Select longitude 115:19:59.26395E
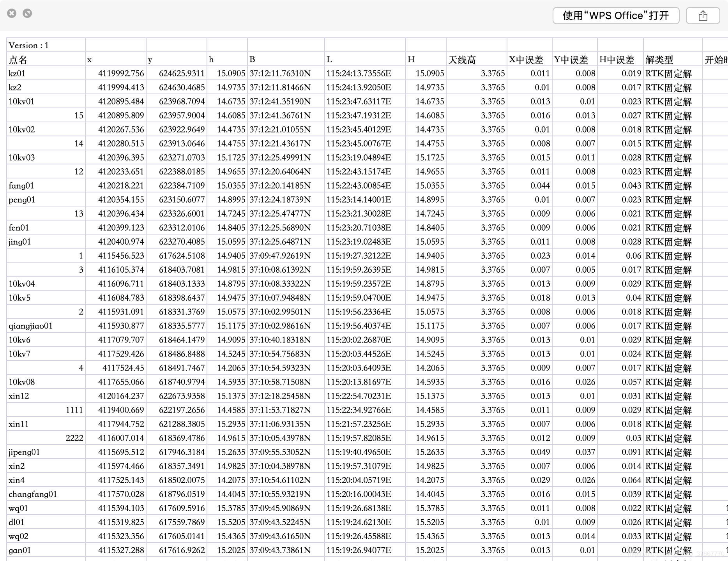Screen dimensions: 728x561 (x=365, y=270)
